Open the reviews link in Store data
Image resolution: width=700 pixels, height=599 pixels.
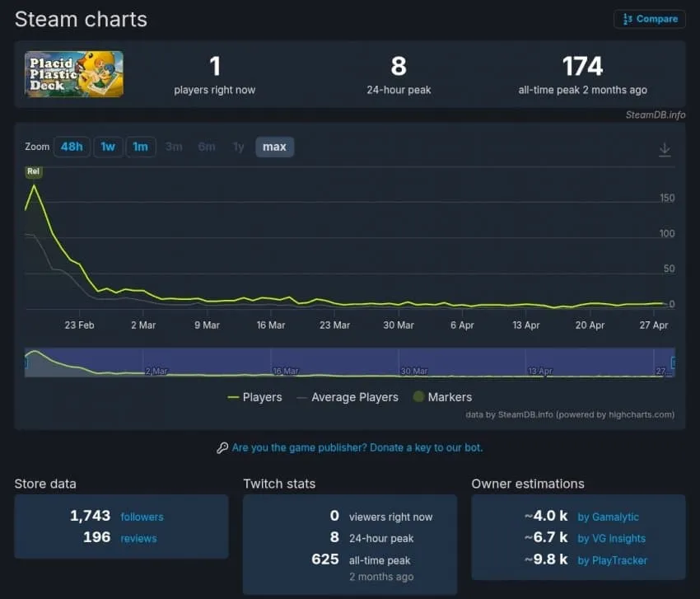coord(138,538)
